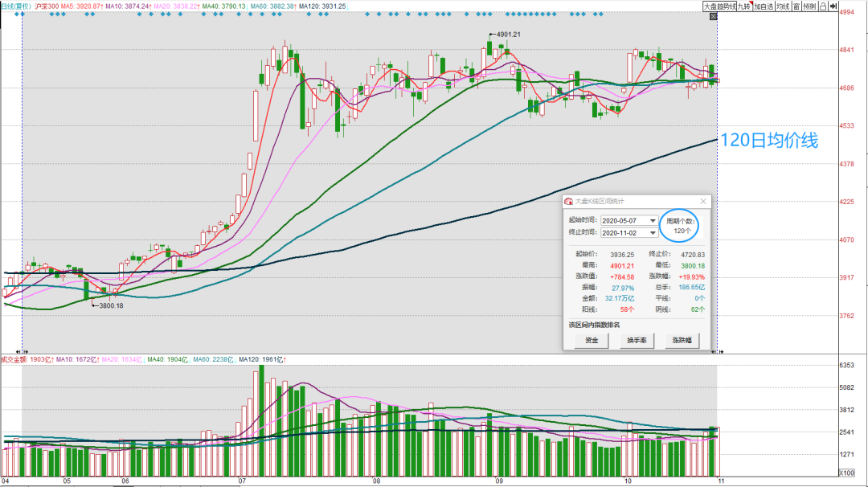Viewport: 868px width, 487px height.
Task: Click the 涨跌幅 ranking button
Action: coord(682,341)
